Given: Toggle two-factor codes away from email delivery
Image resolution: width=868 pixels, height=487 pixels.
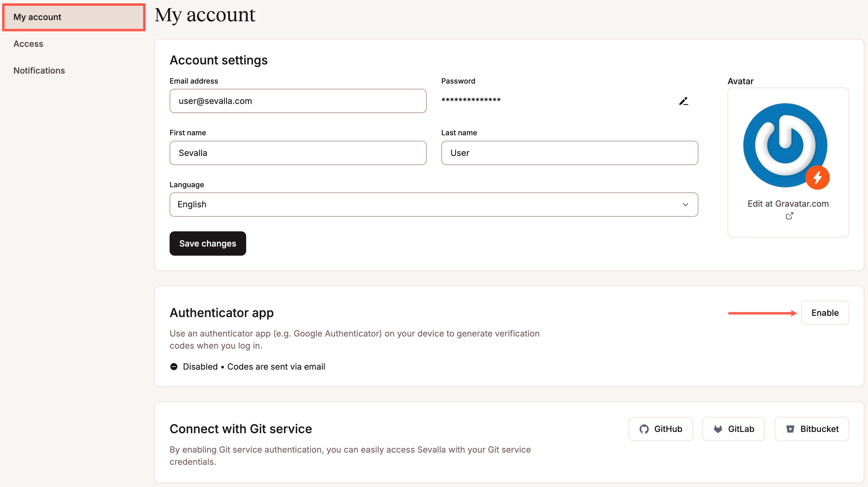Looking at the screenshot, I should tap(825, 313).
